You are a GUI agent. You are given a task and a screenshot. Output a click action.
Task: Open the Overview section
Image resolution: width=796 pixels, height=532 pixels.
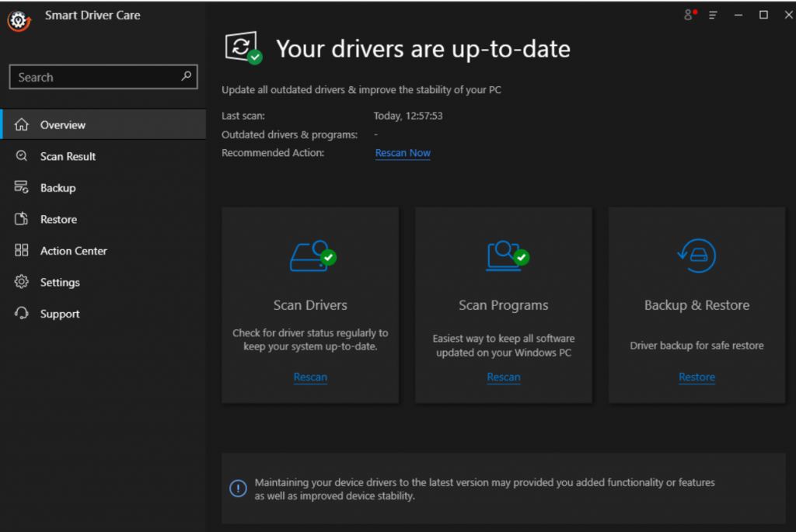(x=103, y=124)
